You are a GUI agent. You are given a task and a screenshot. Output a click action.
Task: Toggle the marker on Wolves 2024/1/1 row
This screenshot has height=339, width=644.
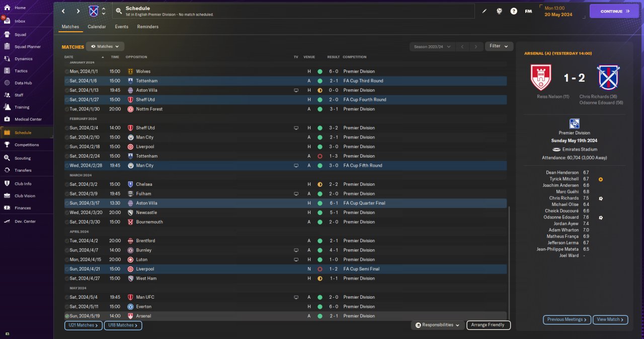pyautogui.click(x=67, y=72)
